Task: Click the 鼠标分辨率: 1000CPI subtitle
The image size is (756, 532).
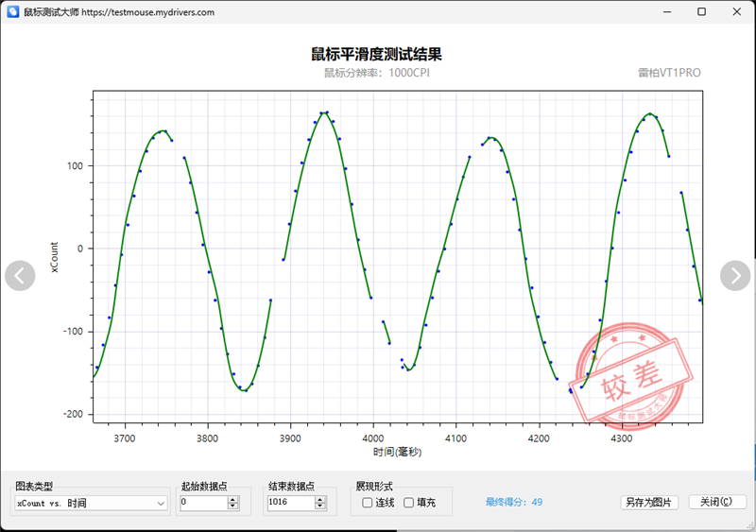Action: point(377,73)
